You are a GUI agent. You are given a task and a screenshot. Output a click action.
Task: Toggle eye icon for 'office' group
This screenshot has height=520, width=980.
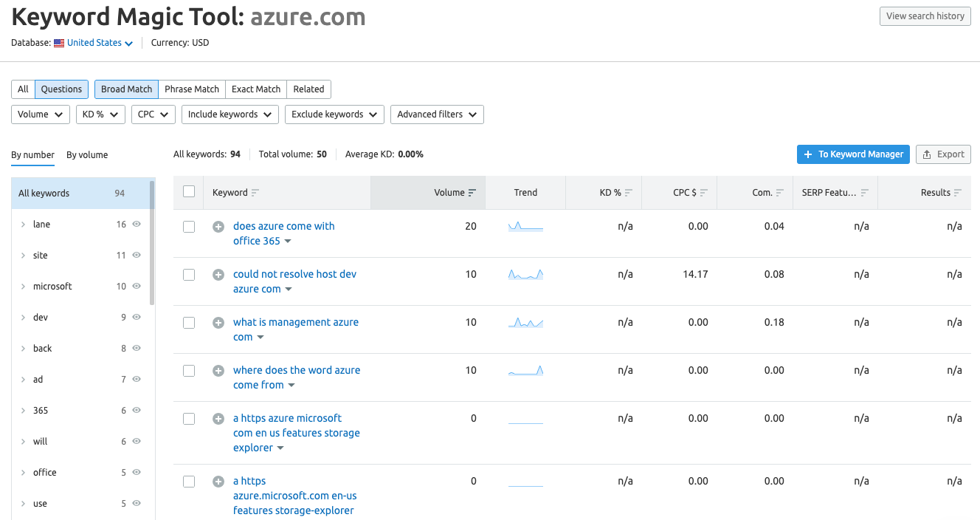[x=137, y=473]
